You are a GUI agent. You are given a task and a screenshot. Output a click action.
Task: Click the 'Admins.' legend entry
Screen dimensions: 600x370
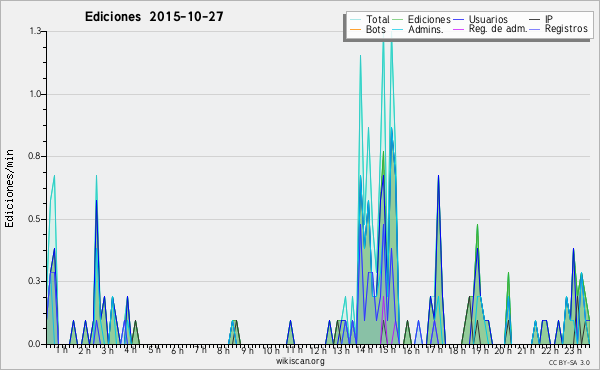tap(426, 29)
